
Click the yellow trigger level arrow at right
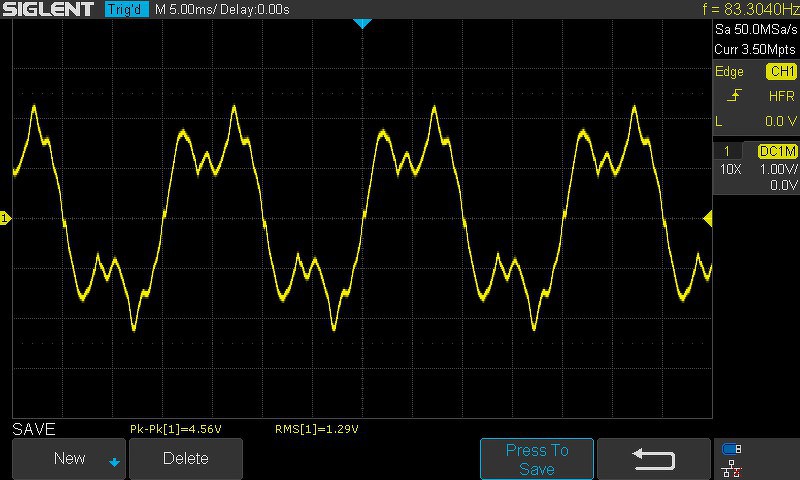pyautogui.click(x=708, y=219)
